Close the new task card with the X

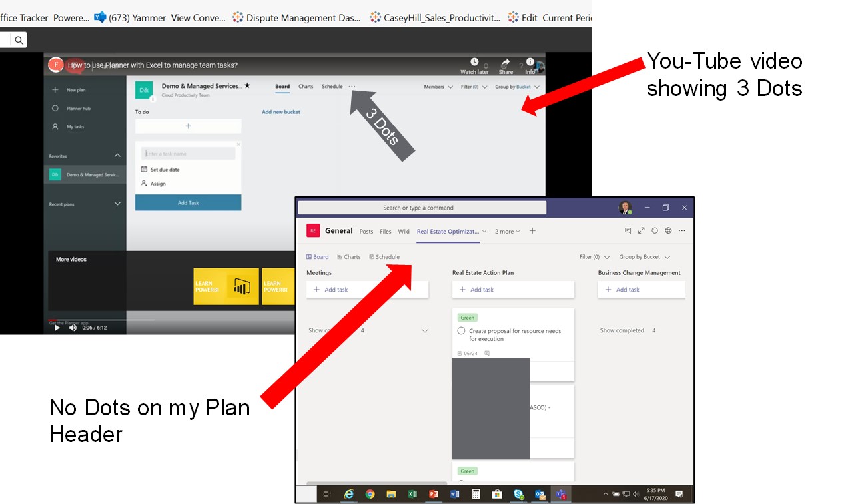[238, 144]
